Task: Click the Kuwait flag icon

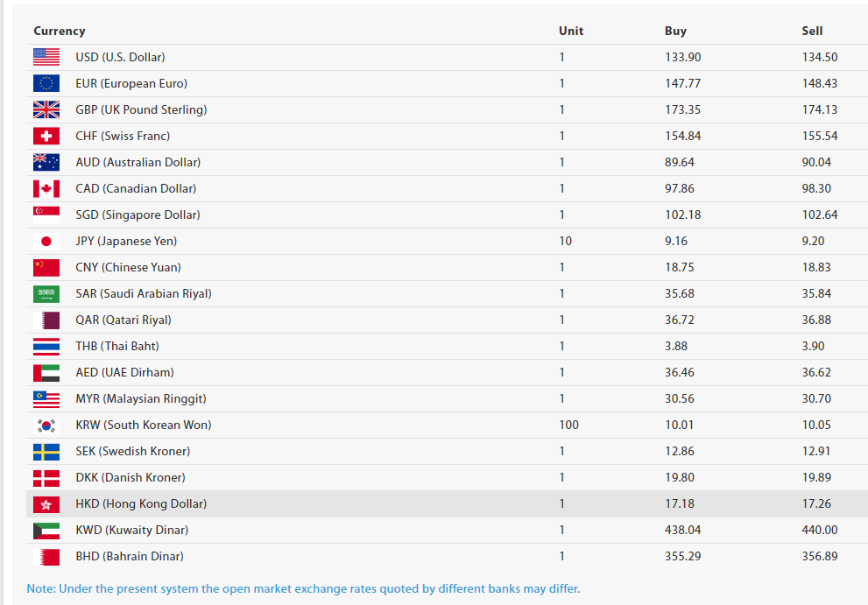Action: tap(46, 530)
